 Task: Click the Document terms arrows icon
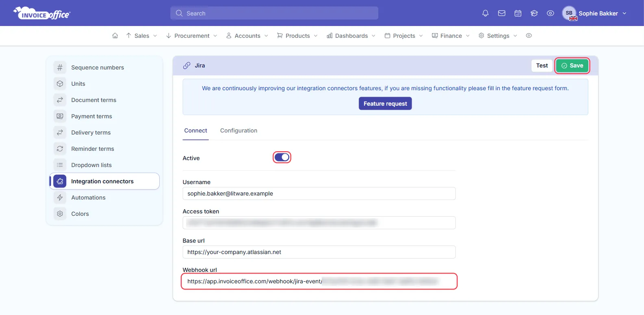click(x=60, y=100)
